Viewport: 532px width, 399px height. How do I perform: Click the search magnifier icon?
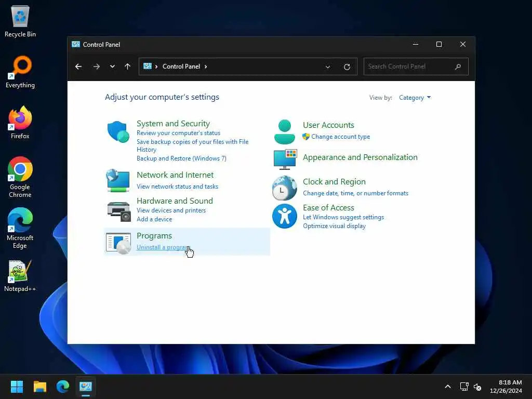(x=458, y=66)
